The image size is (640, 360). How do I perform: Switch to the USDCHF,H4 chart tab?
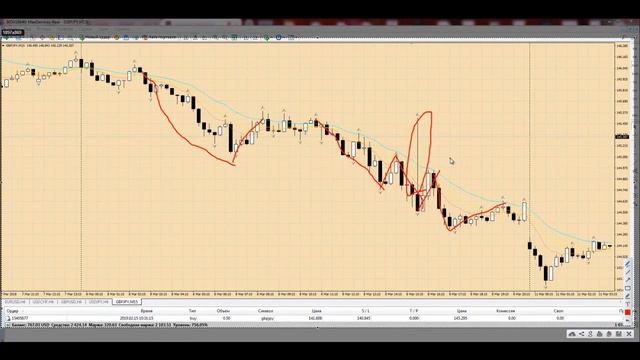(43, 302)
